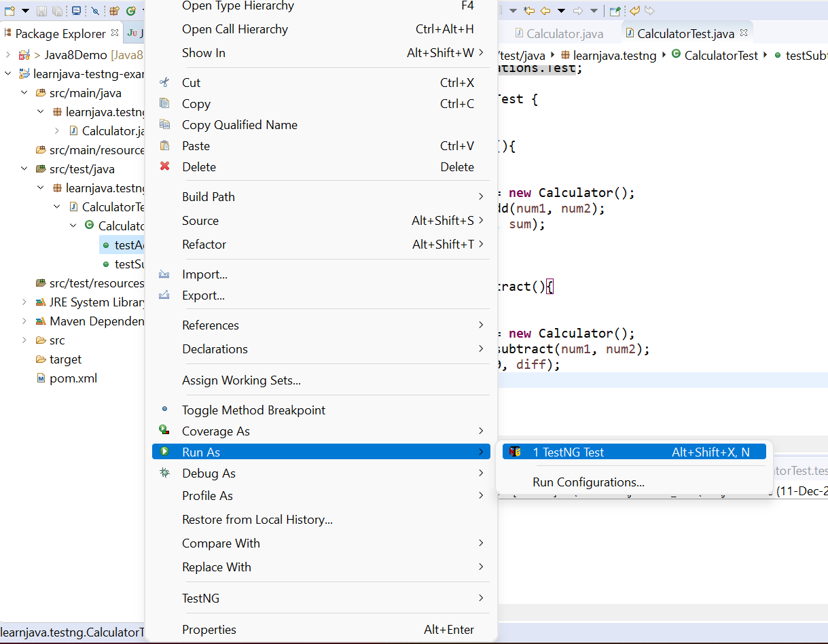Click the Open Console monitor icon
The height and width of the screenshot is (644, 828).
[76, 11]
